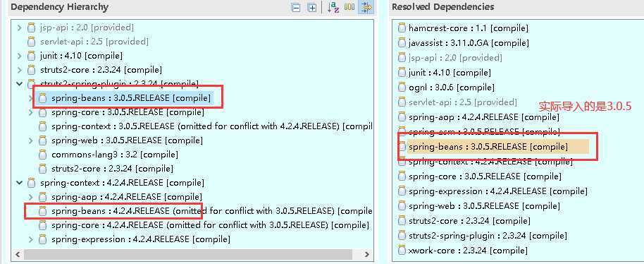Expand spring-beans : 3.0.5.RELEASE node
Image resolution: width=644 pixels, height=264 pixels.
pos(31,98)
